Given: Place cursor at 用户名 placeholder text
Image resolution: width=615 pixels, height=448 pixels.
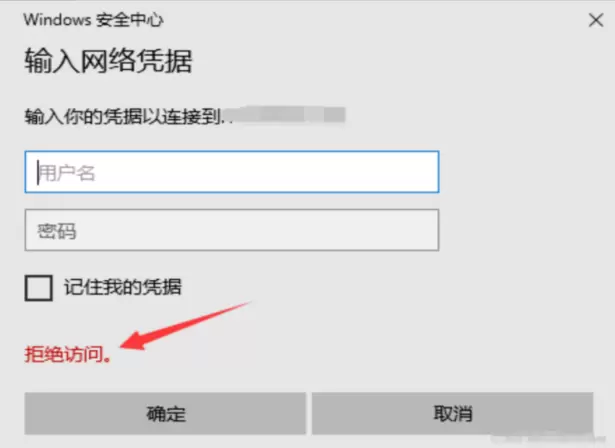Looking at the screenshot, I should point(66,173).
